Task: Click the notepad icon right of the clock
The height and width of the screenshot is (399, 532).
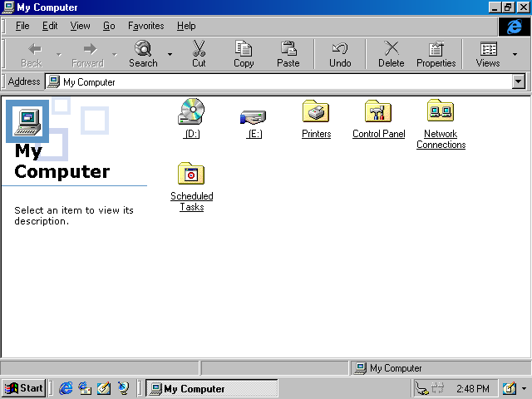Action: click(x=510, y=388)
